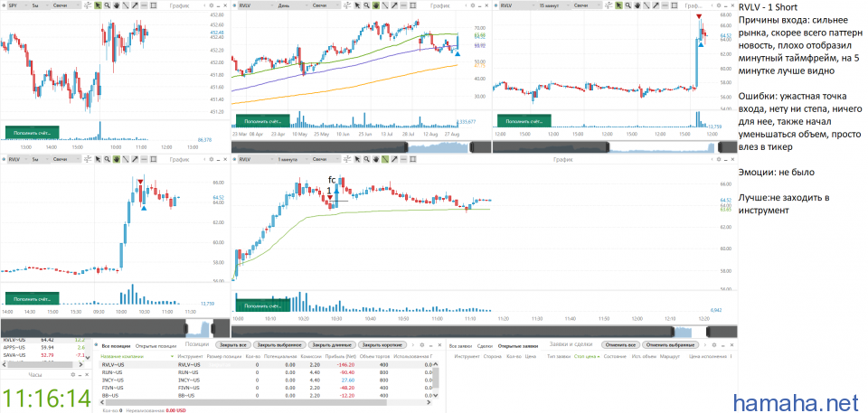
Task: Open the День timeframe dropdown in RVLV chart
Action: point(291,5)
